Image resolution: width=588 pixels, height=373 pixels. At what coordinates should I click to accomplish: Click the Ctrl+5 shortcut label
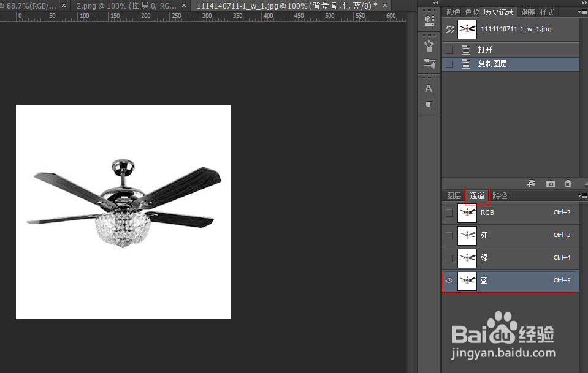pos(562,280)
